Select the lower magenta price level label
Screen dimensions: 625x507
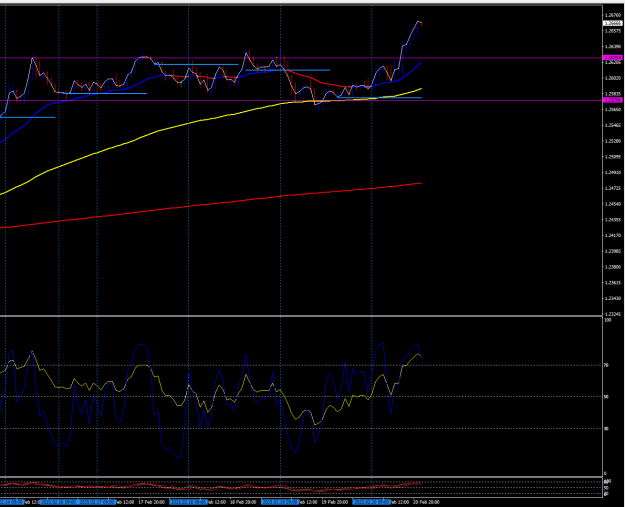click(613, 100)
